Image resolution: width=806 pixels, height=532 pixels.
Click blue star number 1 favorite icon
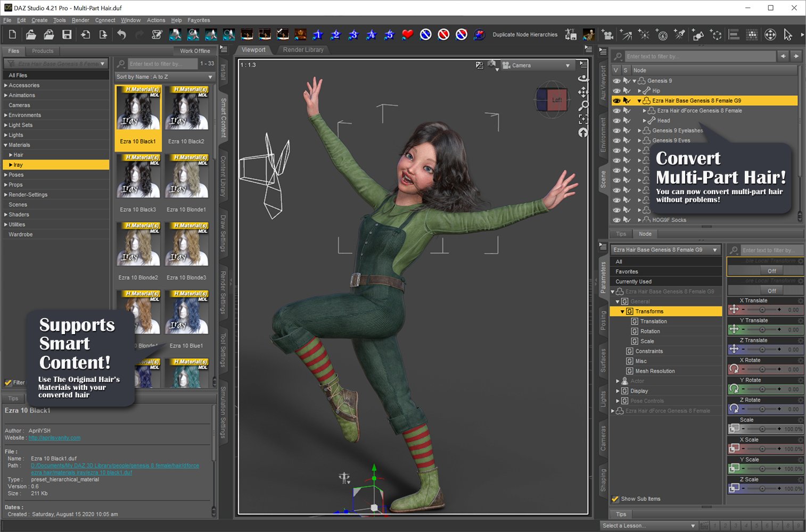[x=318, y=35]
